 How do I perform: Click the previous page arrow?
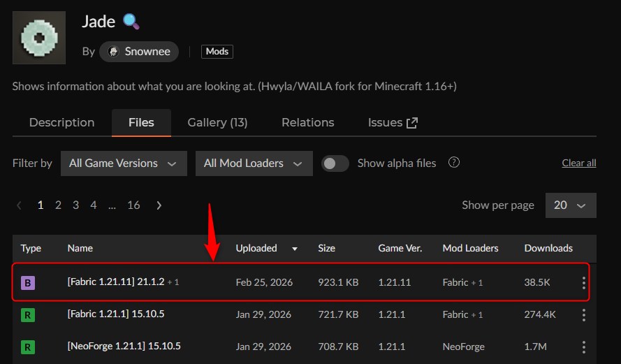click(19, 205)
